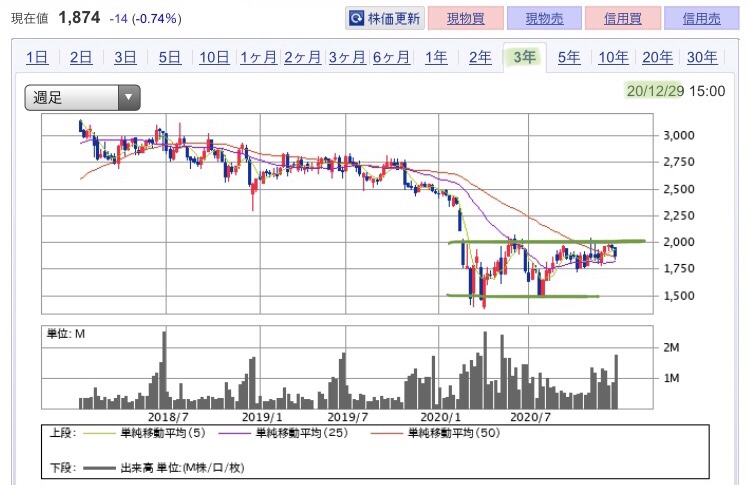This screenshot has height=485, width=749.
Task: Click the tallest 2018/7 volume bar
Action: pyautogui.click(x=164, y=370)
